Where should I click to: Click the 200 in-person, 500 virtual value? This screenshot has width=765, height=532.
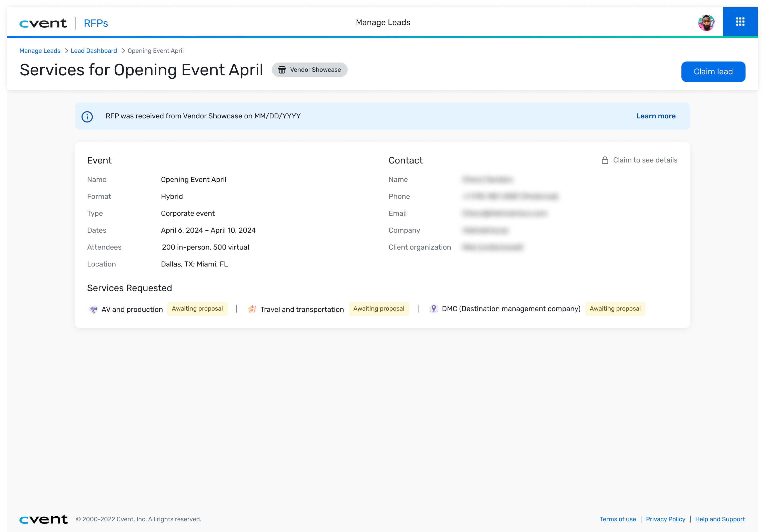tap(205, 247)
